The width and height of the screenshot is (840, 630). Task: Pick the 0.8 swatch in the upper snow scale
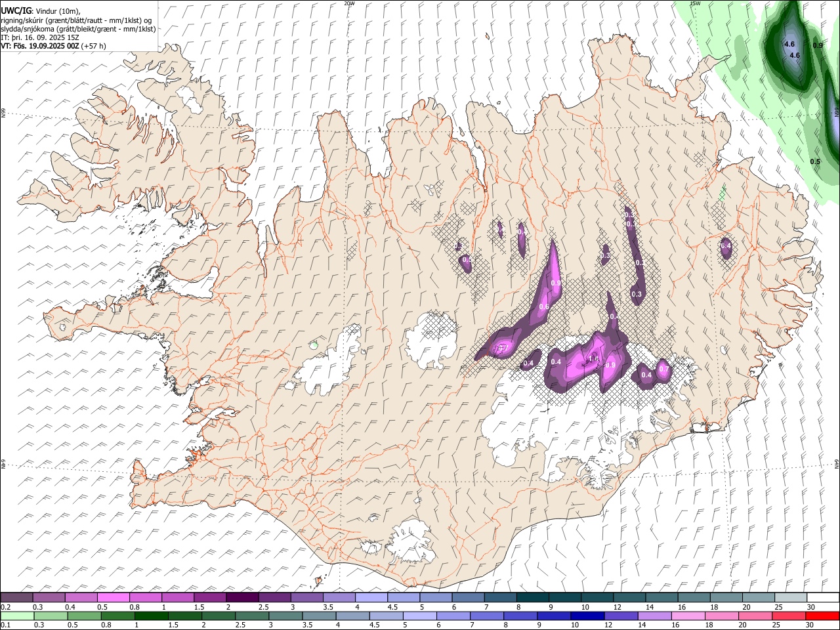pos(145,597)
